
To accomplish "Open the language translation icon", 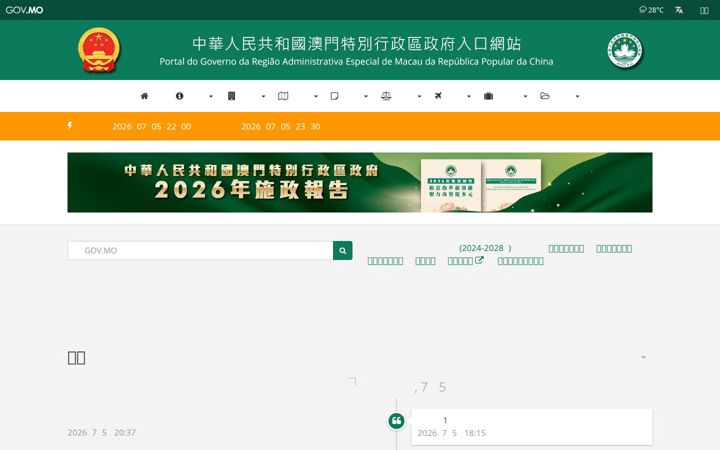I will 679,10.
